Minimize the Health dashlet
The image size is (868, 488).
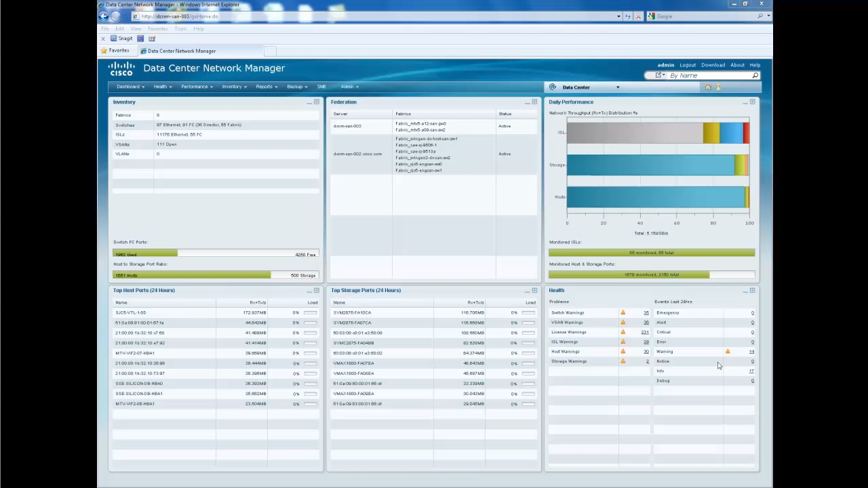point(745,291)
